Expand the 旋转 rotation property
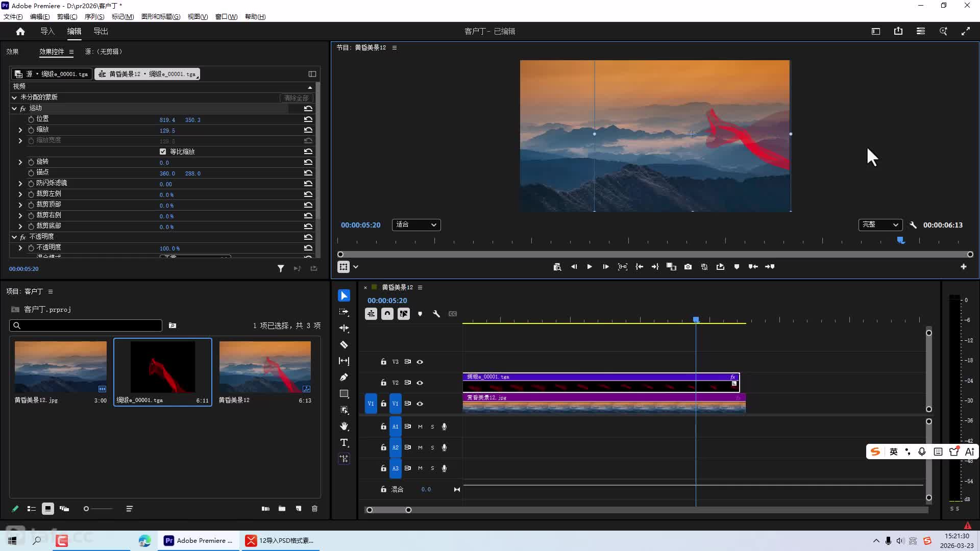This screenshot has width=980, height=551. (x=20, y=162)
